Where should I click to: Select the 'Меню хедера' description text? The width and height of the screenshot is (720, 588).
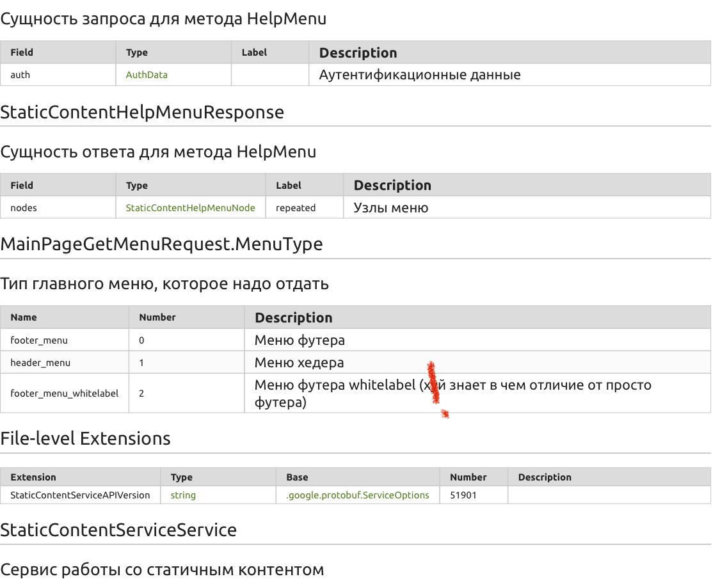click(299, 363)
